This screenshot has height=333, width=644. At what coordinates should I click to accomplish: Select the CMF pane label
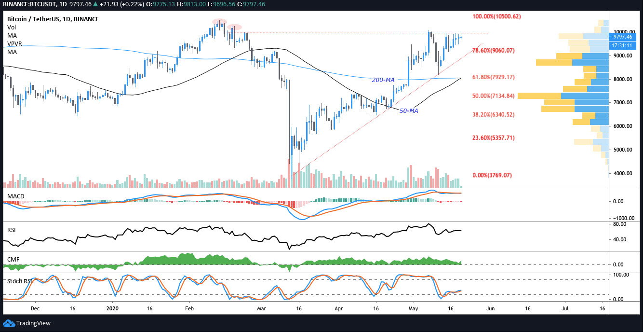click(x=13, y=260)
